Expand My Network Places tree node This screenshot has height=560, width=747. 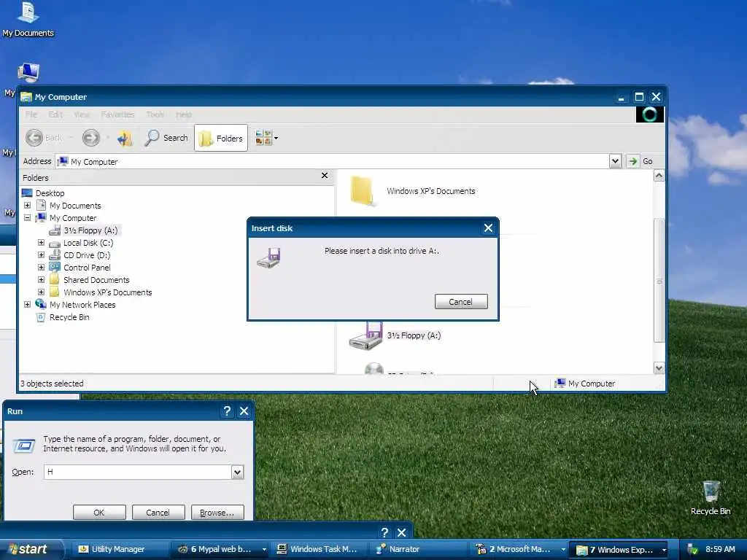click(x=27, y=304)
